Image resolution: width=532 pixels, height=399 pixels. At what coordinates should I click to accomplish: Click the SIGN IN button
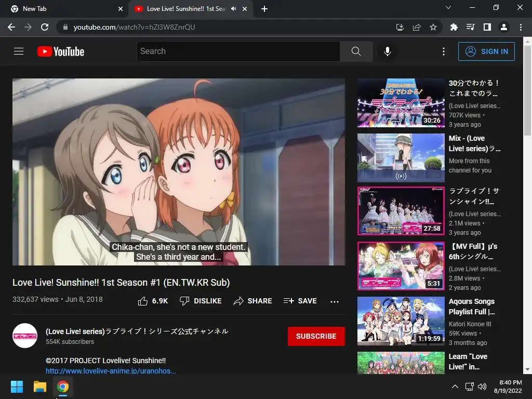click(486, 51)
